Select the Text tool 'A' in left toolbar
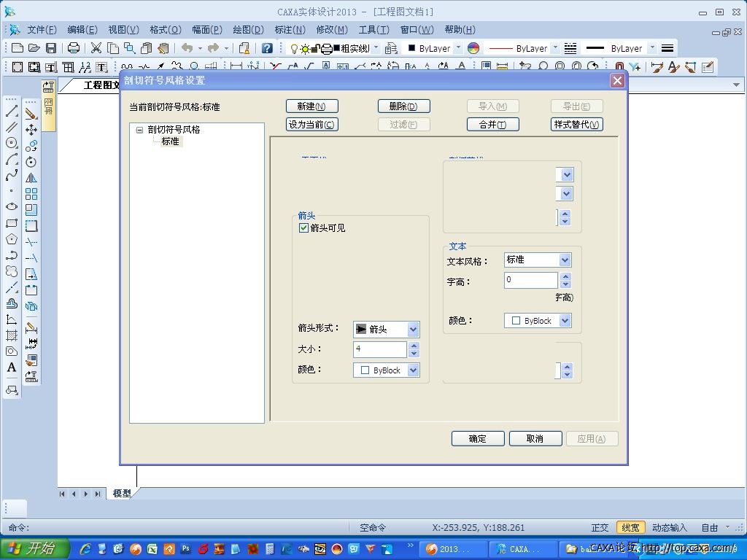The height and width of the screenshot is (560, 747). (x=12, y=367)
